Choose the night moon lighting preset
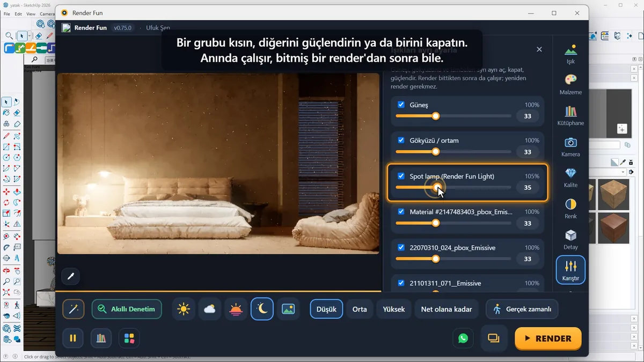The image size is (644, 362). tap(262, 309)
